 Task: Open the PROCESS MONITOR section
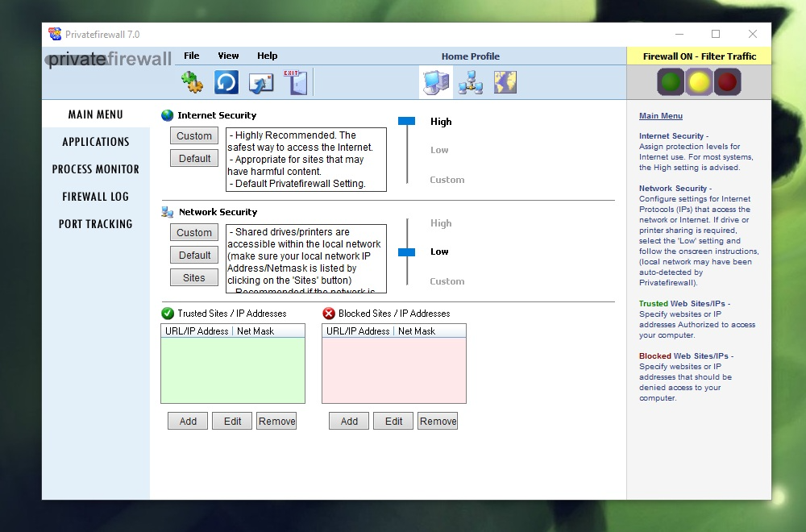pyautogui.click(x=96, y=168)
